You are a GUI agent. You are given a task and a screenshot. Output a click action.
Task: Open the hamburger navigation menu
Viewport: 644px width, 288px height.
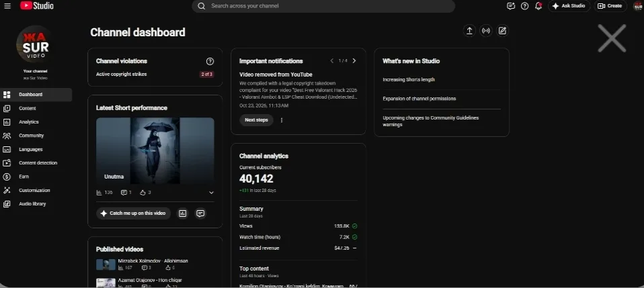pyautogui.click(x=7, y=6)
